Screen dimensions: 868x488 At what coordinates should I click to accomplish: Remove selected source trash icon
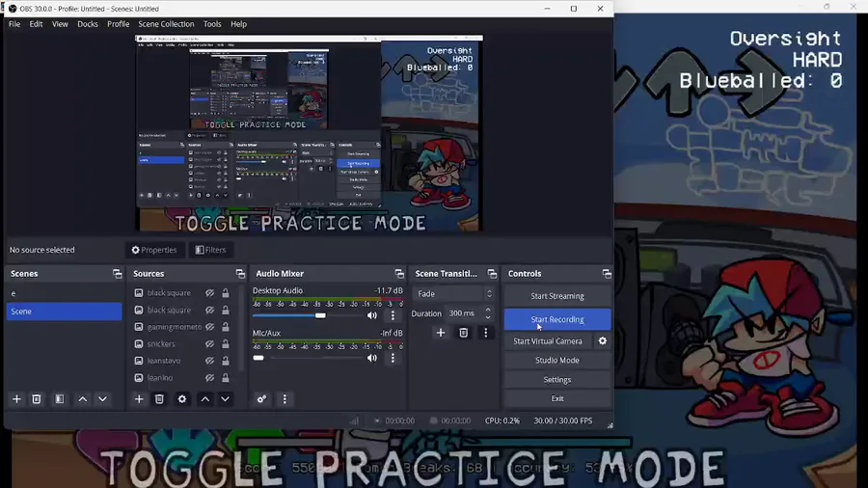click(x=159, y=399)
